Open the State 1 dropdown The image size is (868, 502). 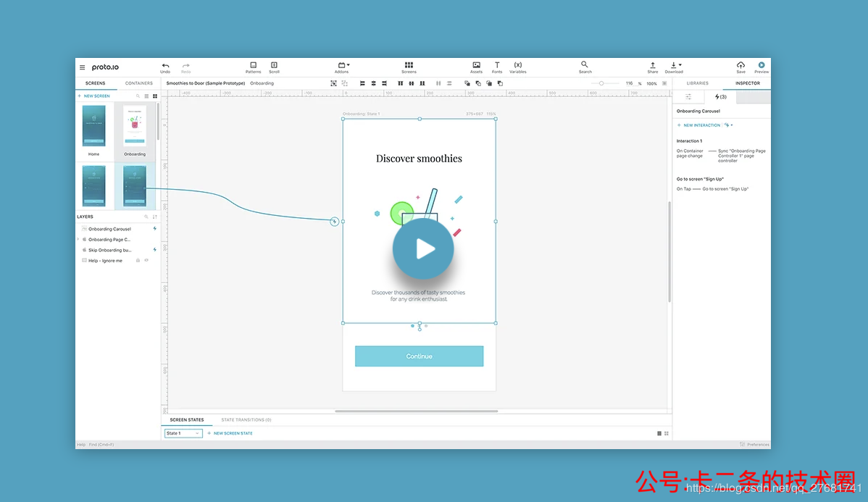click(183, 433)
